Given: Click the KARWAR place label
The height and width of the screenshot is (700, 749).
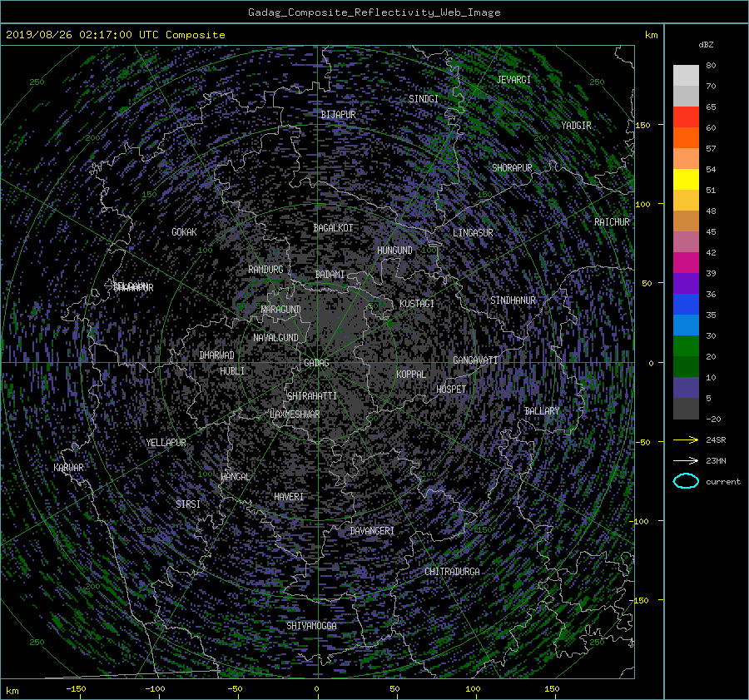Looking at the screenshot, I should pyautogui.click(x=68, y=468).
